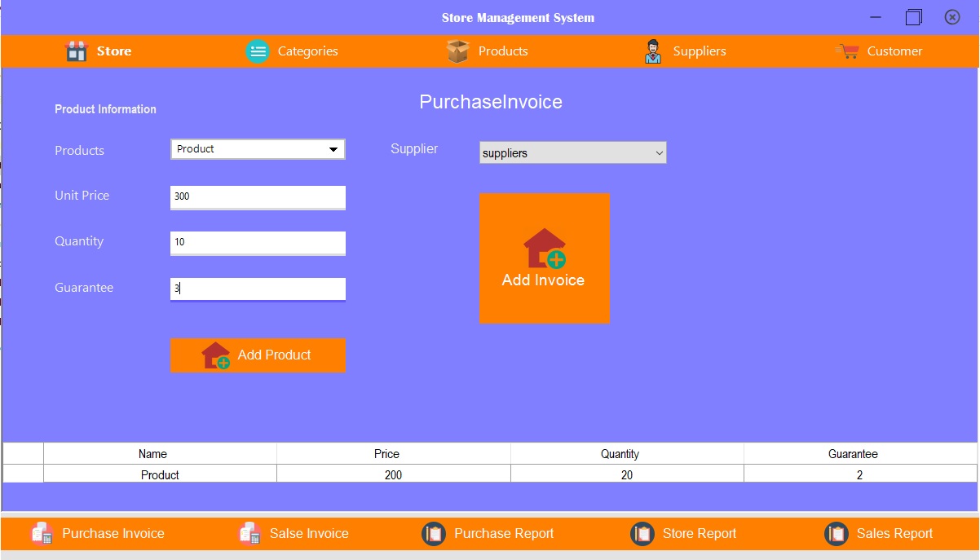The width and height of the screenshot is (980, 560).
Task: Click the Purchase Invoice document icon
Action: click(x=42, y=533)
